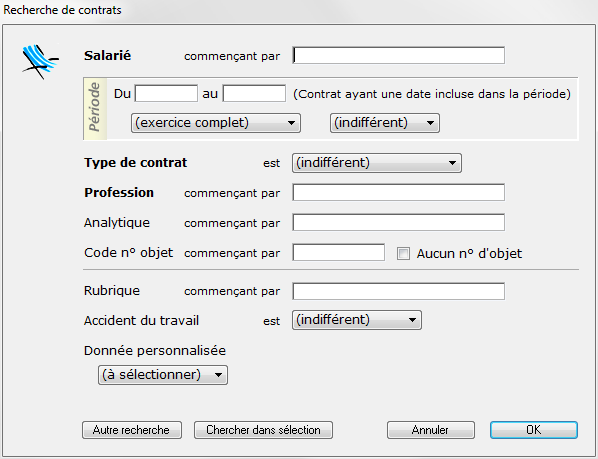The image size is (598, 459).
Task: Click the Du start date field
Action: (x=166, y=93)
